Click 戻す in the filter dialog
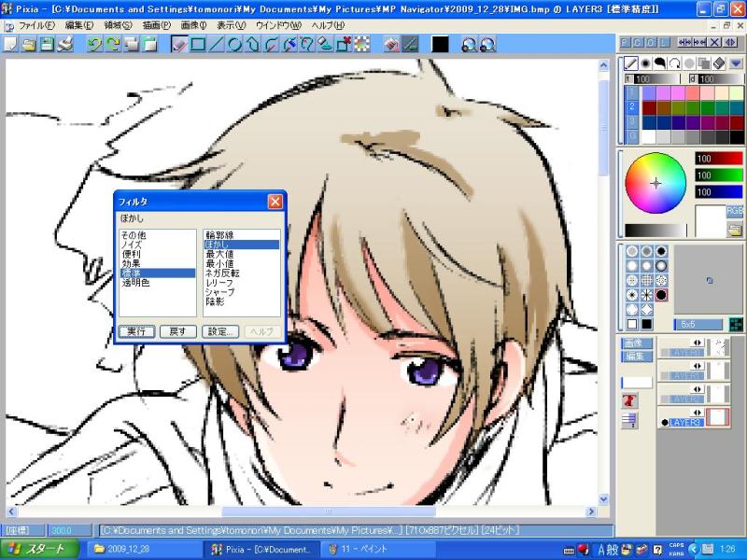Image resolution: width=747 pixels, height=560 pixels. pyautogui.click(x=177, y=331)
